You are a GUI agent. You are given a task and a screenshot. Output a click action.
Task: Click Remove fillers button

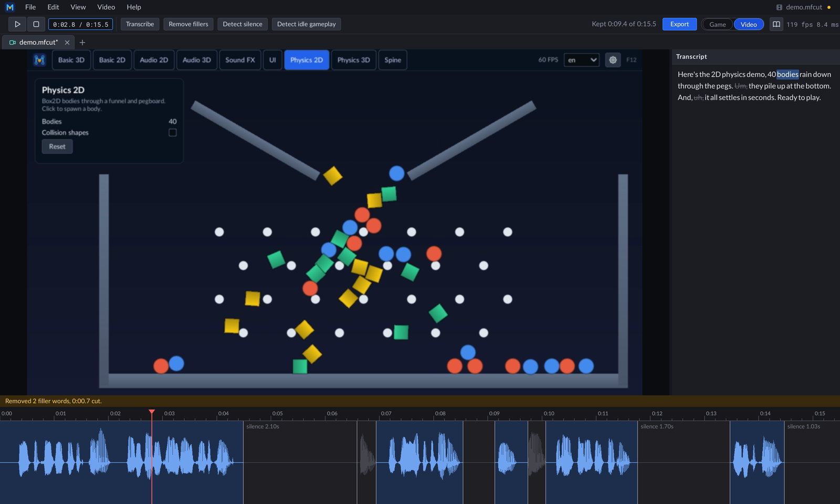[188, 24]
